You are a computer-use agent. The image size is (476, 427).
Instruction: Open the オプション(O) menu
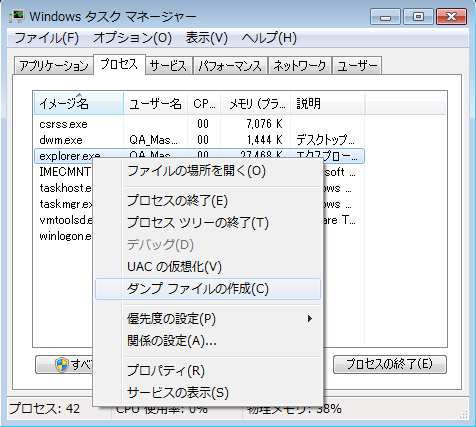pos(132,38)
